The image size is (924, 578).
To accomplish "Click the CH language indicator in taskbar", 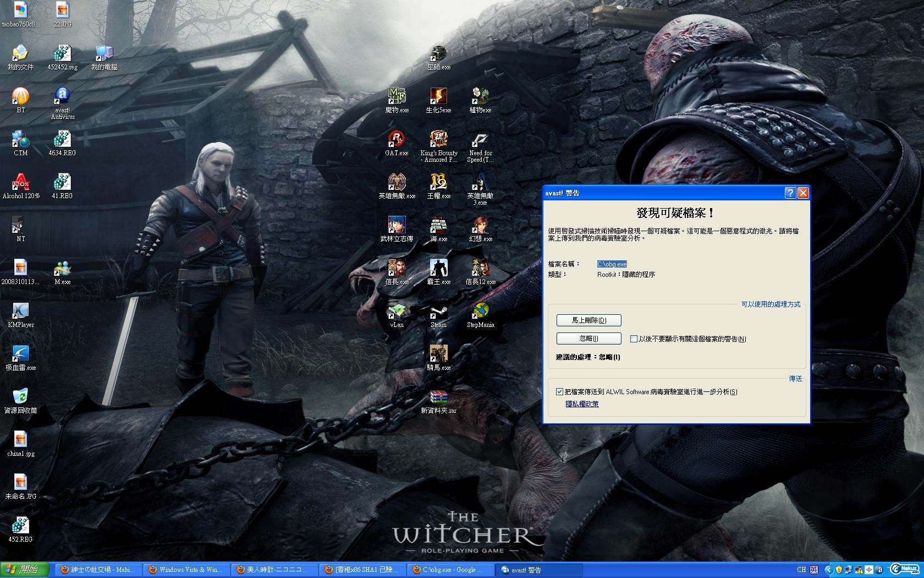I will 801,570.
